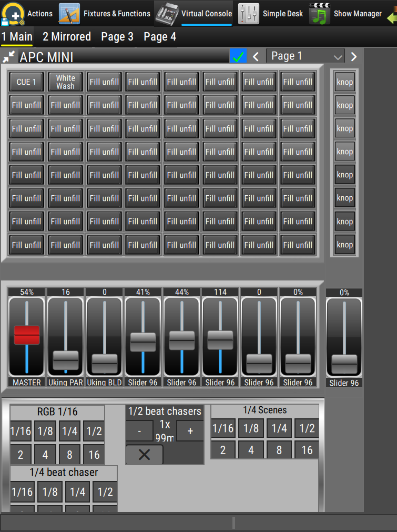Select 4 in 1/4 Scenes group
The image size is (397, 532).
(x=251, y=450)
